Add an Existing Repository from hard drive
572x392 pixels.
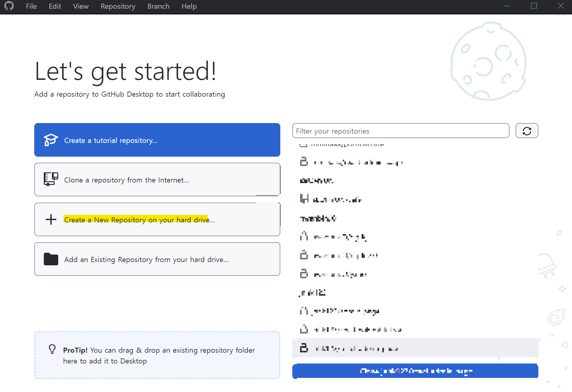tap(157, 259)
